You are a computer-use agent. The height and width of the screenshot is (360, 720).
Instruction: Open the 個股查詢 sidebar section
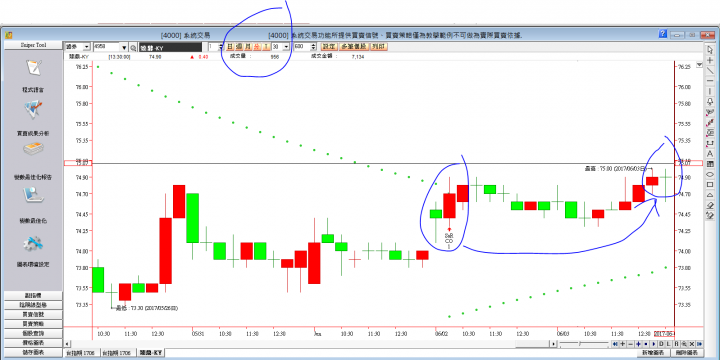[x=33, y=333]
